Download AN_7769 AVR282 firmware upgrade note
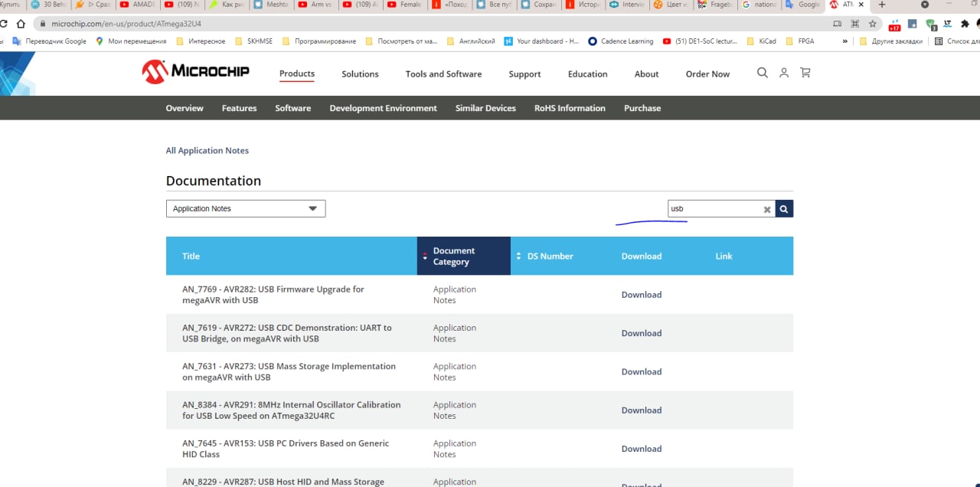Viewport: 980px width, 487px height. pyautogui.click(x=641, y=295)
